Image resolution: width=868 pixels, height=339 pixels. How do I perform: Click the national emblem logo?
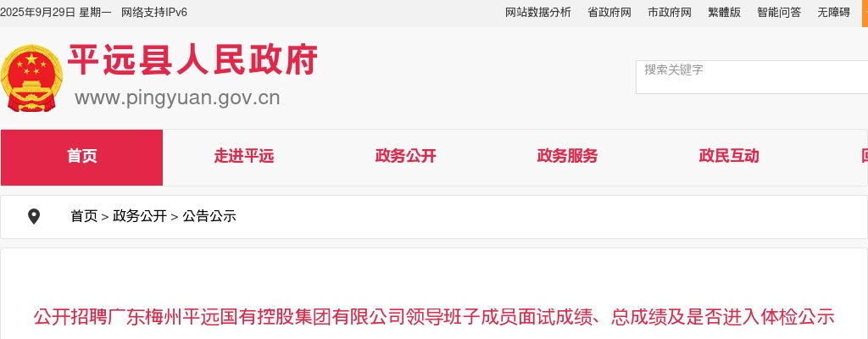(31, 78)
